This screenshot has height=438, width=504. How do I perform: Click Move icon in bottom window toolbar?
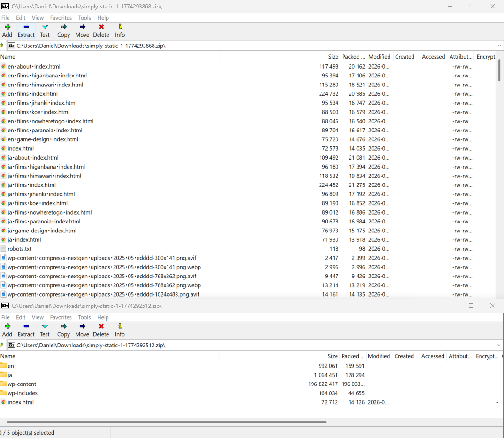82,326
